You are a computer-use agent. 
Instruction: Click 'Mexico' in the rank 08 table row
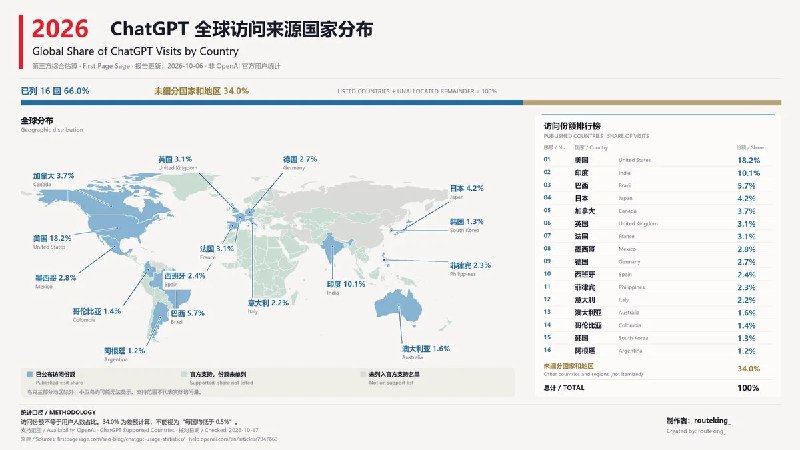pos(627,249)
